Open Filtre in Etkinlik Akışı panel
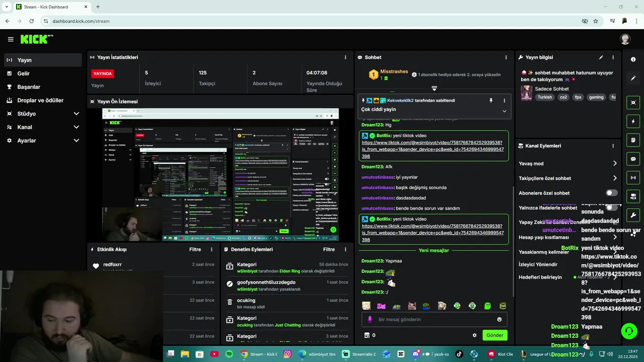This screenshot has width=644, height=362. point(195,249)
